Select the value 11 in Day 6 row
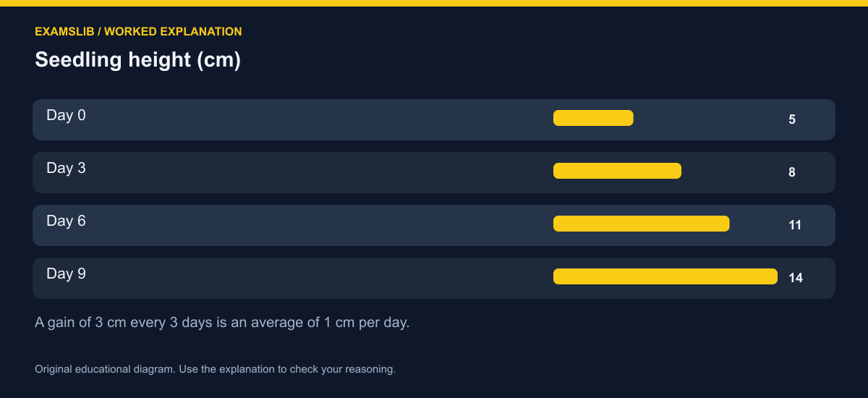This screenshot has height=398, width=868. 795,225
